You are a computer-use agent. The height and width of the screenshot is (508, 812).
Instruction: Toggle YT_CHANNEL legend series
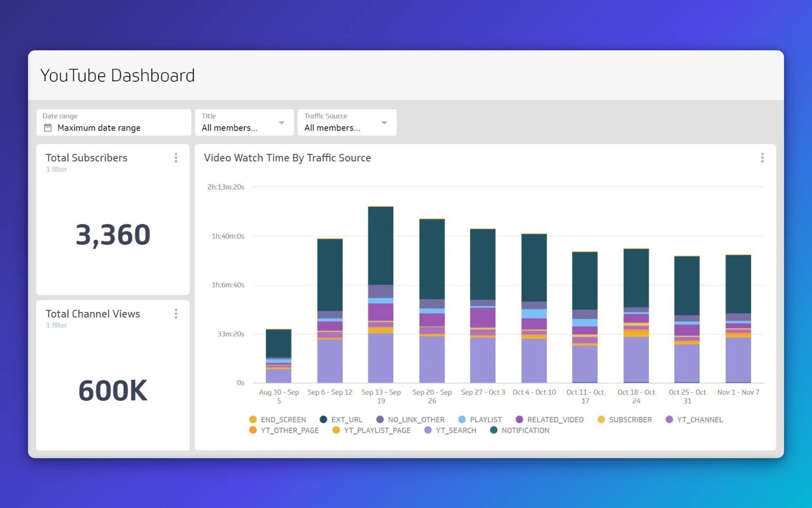pos(694,420)
